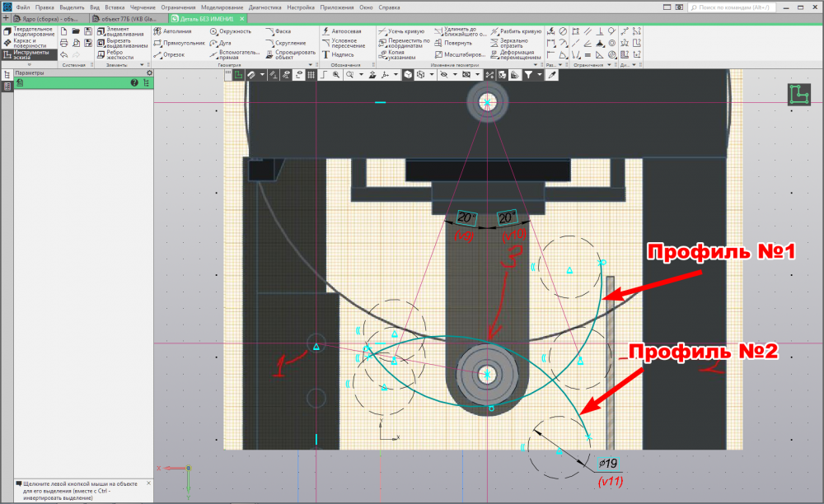The width and height of the screenshot is (824, 504).
Task: Switch to Твердотельное моделирование toolset
Action: click(30, 31)
